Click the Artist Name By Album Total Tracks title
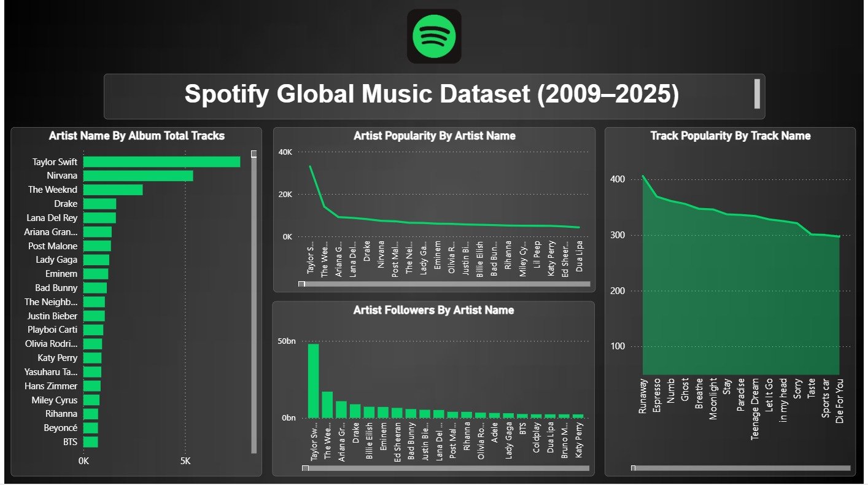The width and height of the screenshot is (868, 485). click(137, 136)
